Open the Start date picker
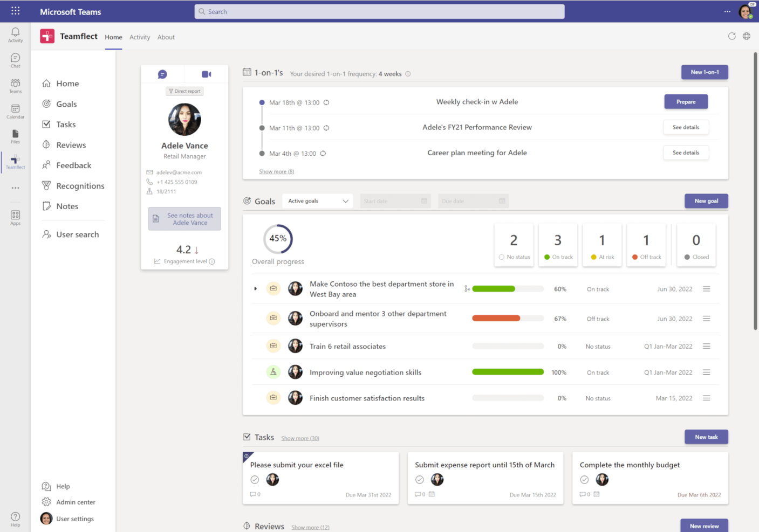This screenshot has height=532, width=759. coord(395,201)
